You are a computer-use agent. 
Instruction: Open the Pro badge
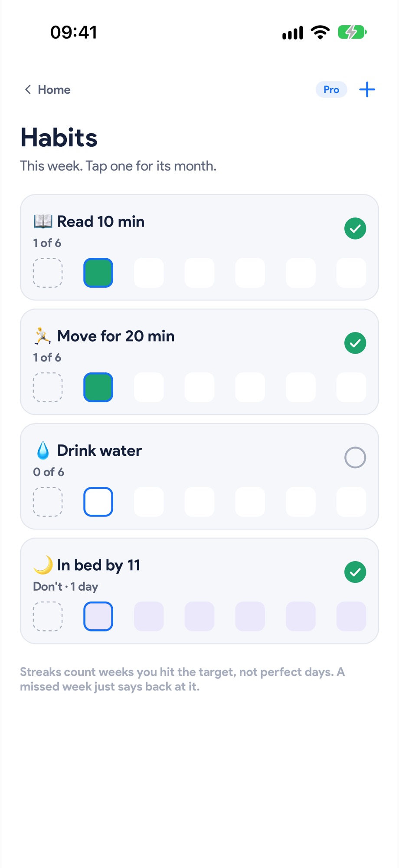coord(331,90)
